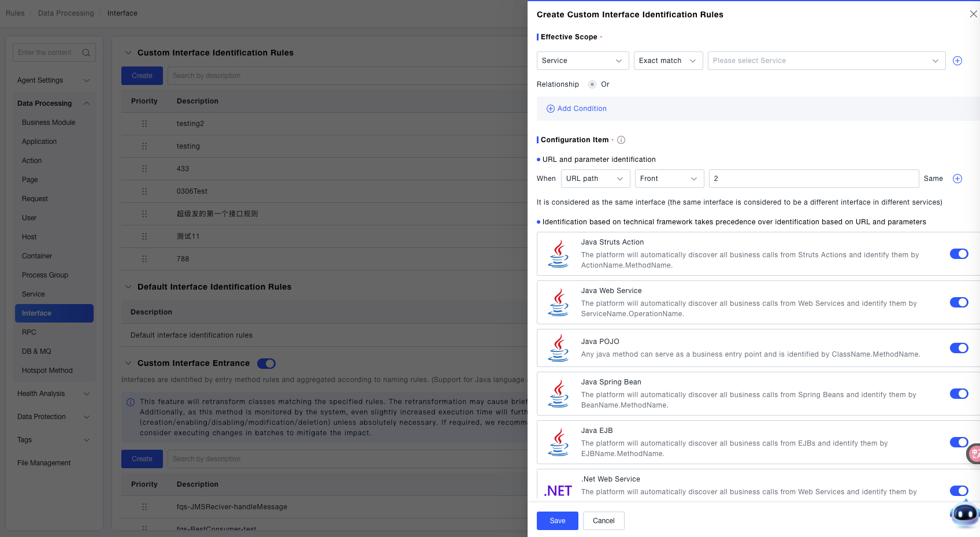This screenshot has height=537, width=980.
Task: Click the drag handle for 0306Test rule
Action: tap(144, 191)
